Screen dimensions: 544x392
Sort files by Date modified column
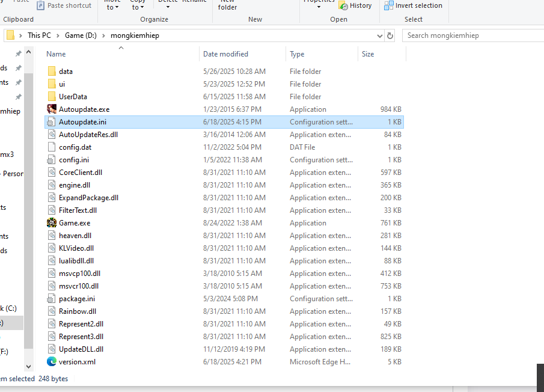225,54
